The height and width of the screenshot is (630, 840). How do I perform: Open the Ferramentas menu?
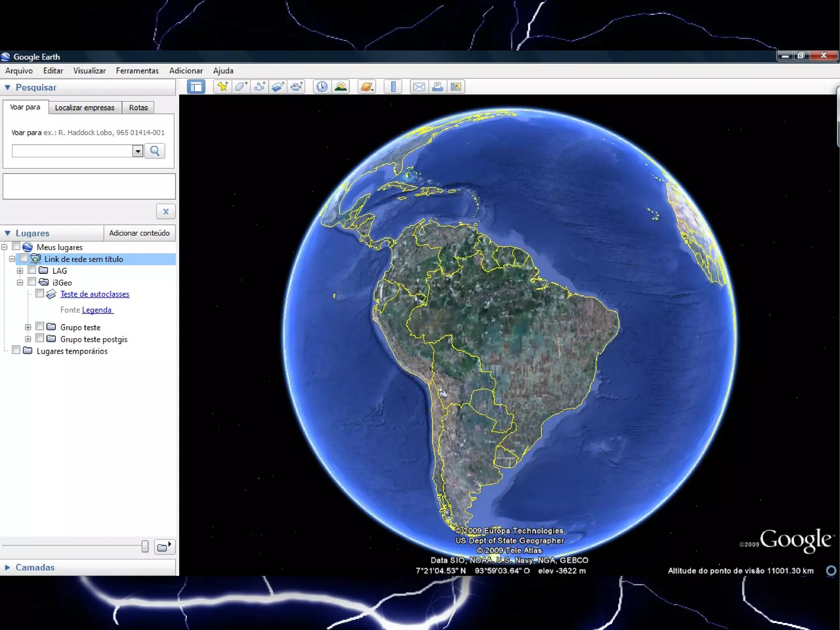(x=137, y=71)
